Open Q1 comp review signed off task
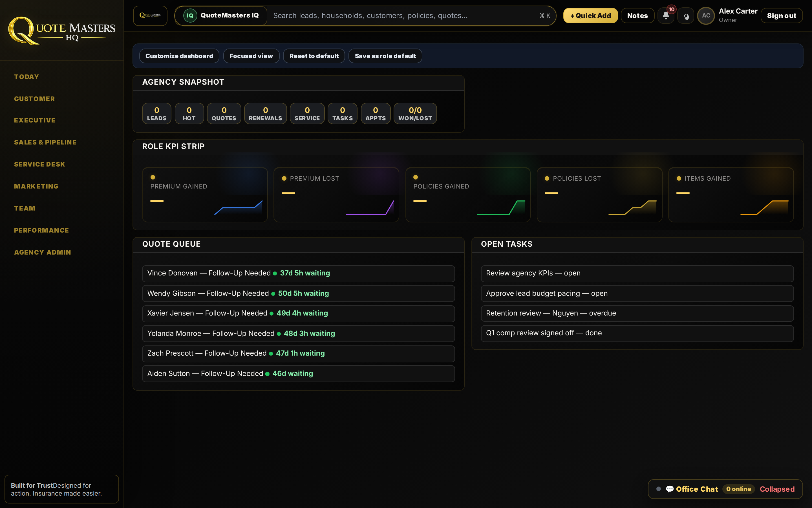 (637, 333)
